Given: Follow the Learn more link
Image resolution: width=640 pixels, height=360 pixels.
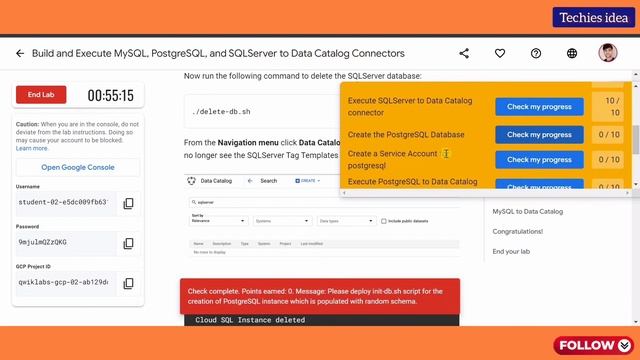Looking at the screenshot, I should click(31, 148).
